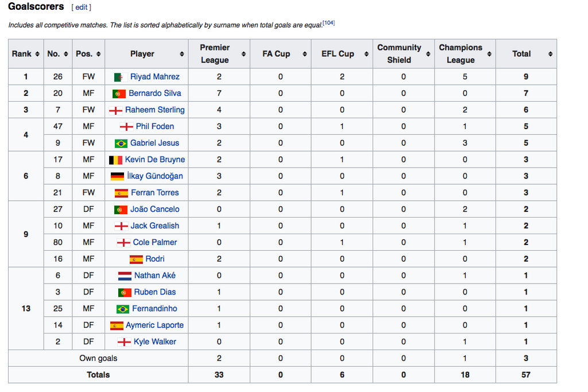This screenshot has width=588, height=392.
Task: Select grand total value 57
Action: [x=526, y=375]
